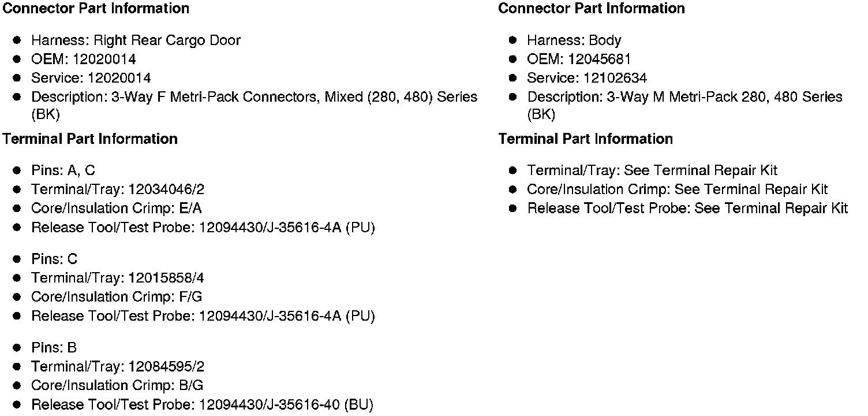Viewport: 868px width, 416px height.
Task: Click the Service: 12020014 entry
Action: coord(91,79)
